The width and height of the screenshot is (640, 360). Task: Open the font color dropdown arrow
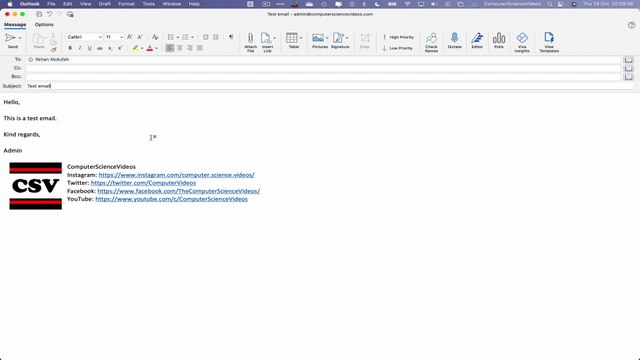(156, 49)
